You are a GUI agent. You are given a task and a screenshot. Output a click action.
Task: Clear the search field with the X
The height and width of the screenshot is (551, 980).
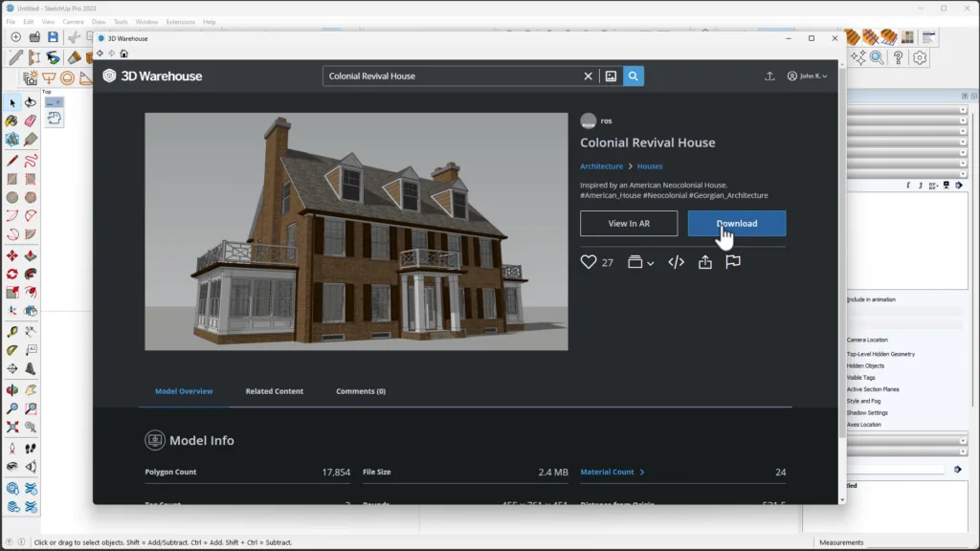coord(589,76)
